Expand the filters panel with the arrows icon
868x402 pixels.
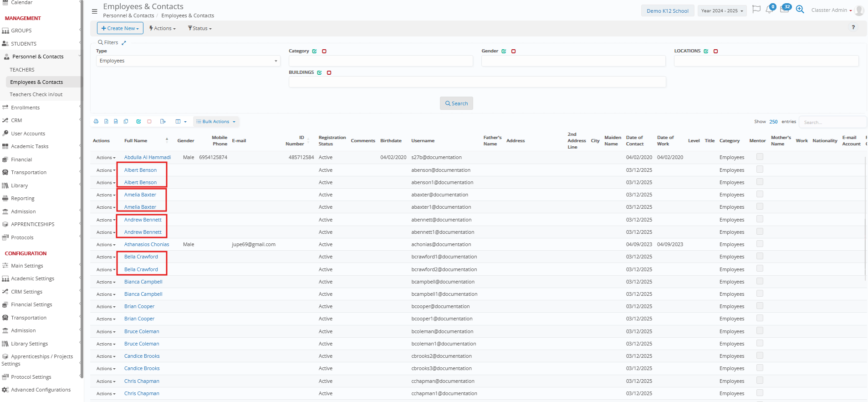tap(124, 43)
